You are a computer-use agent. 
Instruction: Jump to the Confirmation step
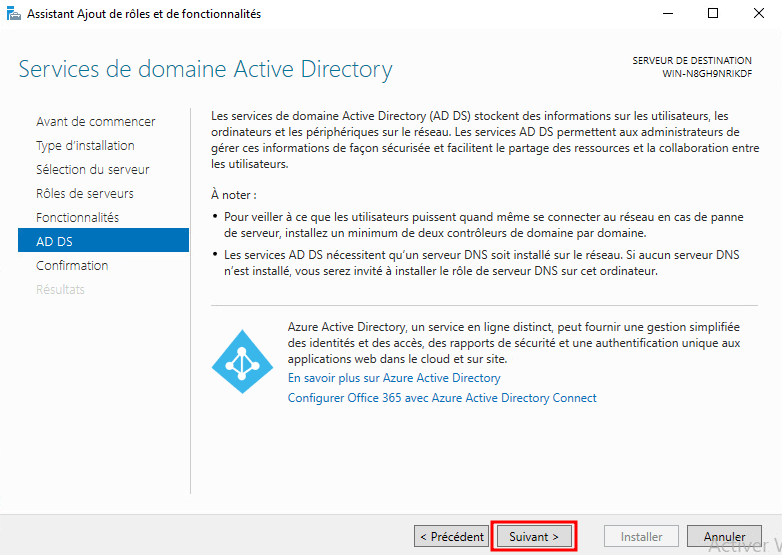coord(72,265)
